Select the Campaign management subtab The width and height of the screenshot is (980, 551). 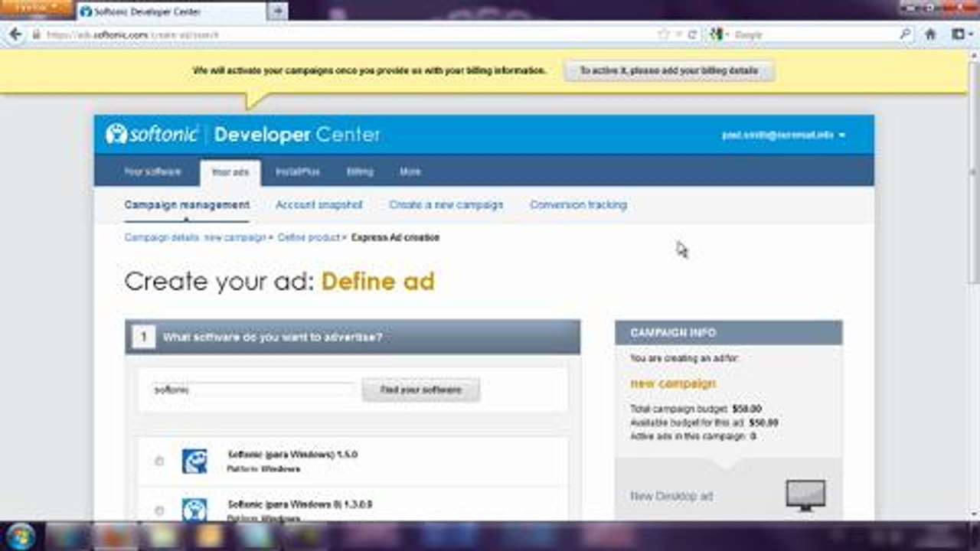tap(187, 205)
